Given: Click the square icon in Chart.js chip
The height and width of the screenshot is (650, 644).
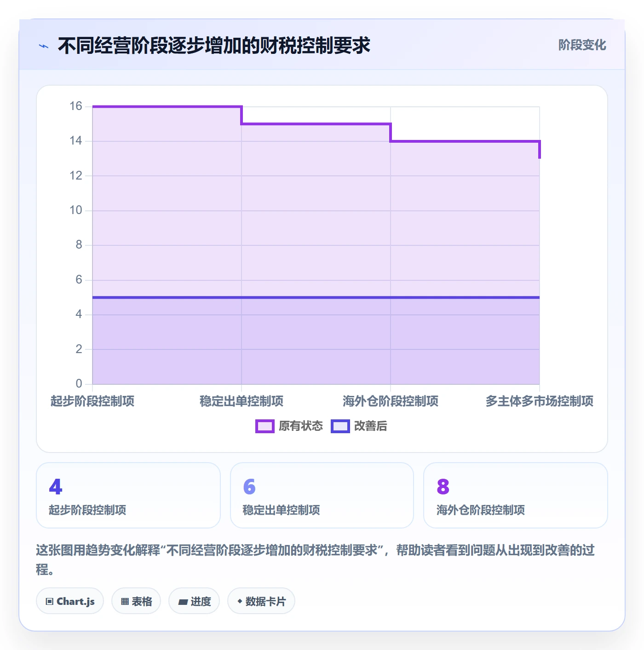Looking at the screenshot, I should (x=50, y=602).
